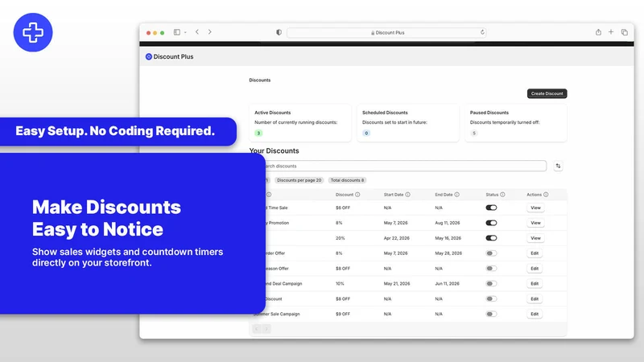Toggle status of the 20% discount
This screenshot has height=362, width=644.
[x=491, y=238]
